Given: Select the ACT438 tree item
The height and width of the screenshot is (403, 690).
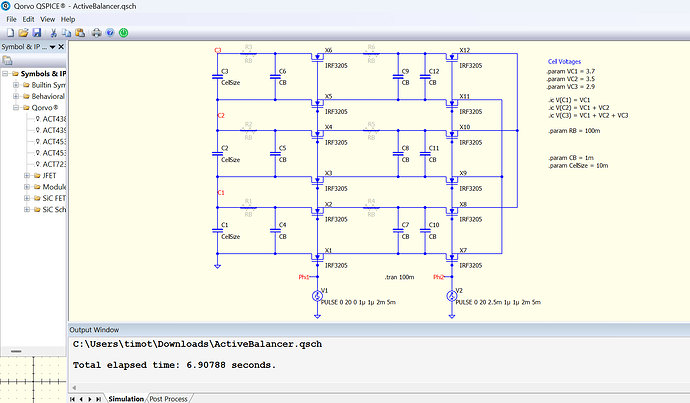Looking at the screenshot, I should point(54,119).
